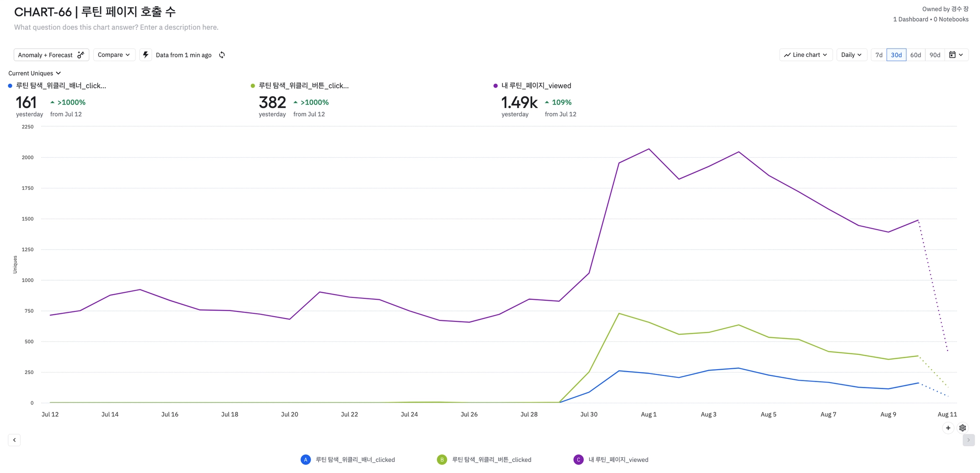Screen dimensions: 980x473
Task: Open the Daily interval dropdown
Action: (851, 55)
